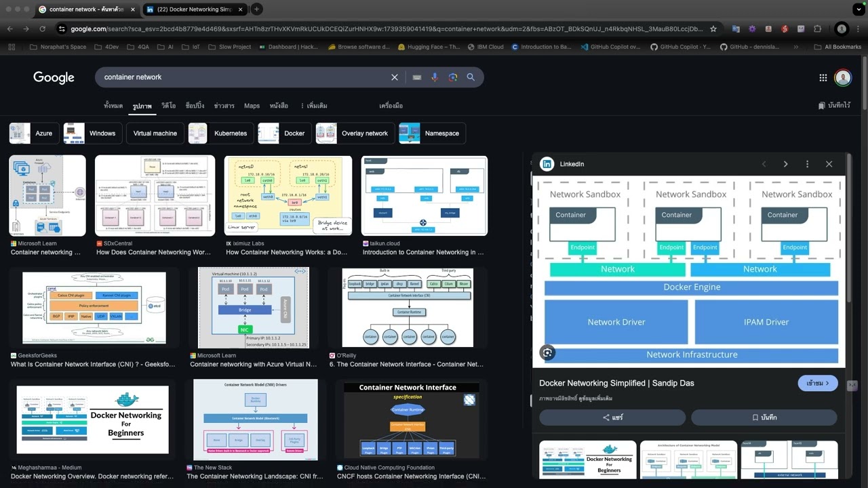Search this image with Lens overlay icon

pyautogui.click(x=547, y=352)
